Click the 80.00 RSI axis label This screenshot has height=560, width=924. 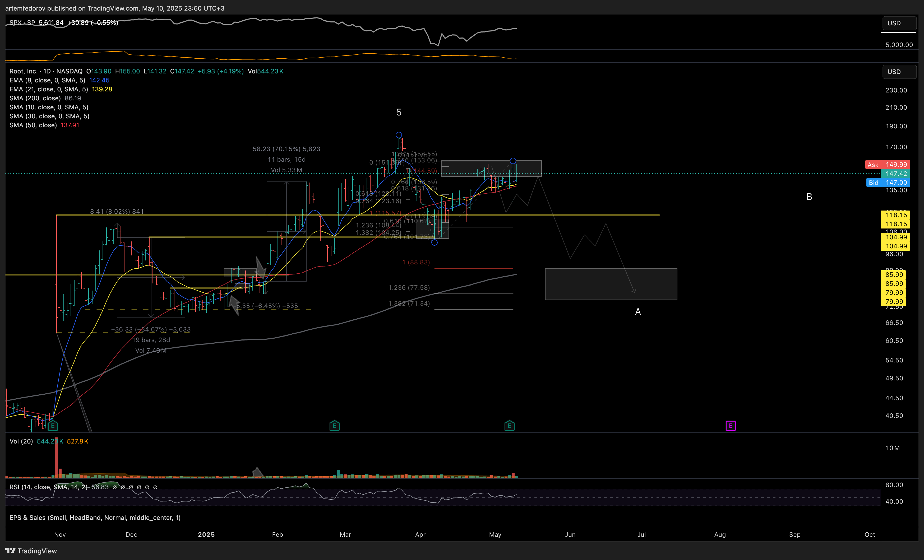point(894,485)
